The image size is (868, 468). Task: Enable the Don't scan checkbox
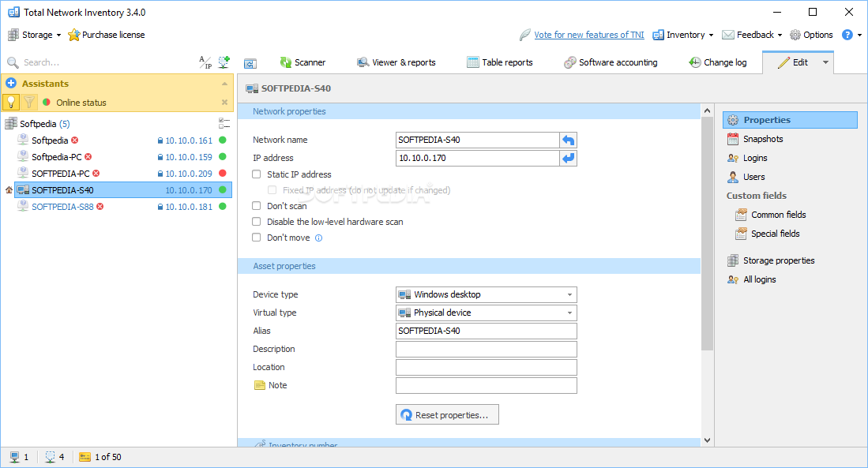click(x=257, y=206)
